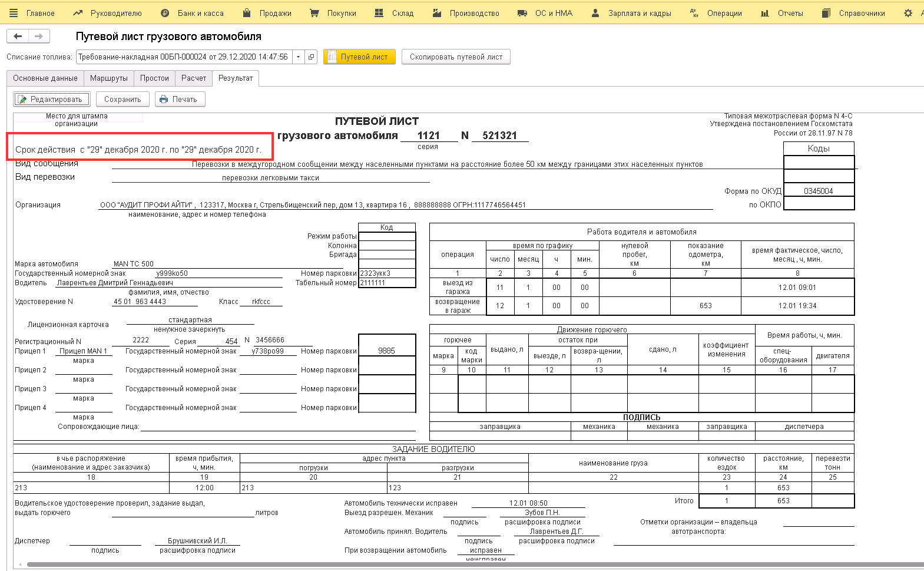Click the Работа водителя и автомобиля header
This screenshot has height=571, width=924.
(x=642, y=232)
